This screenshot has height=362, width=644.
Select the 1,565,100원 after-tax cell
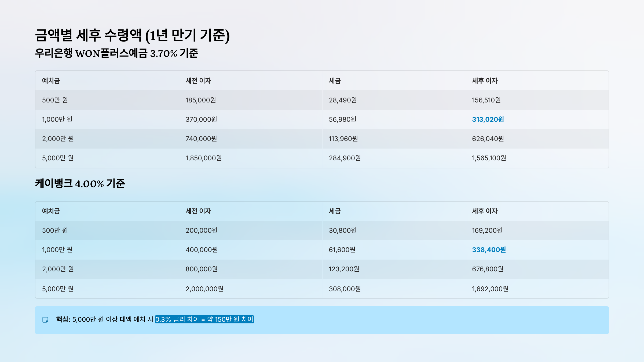click(x=489, y=158)
